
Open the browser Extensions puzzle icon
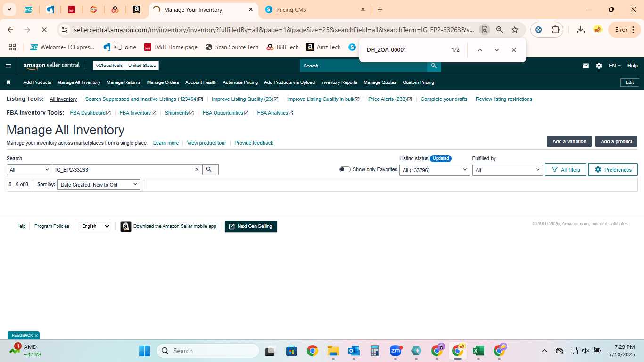point(555,30)
